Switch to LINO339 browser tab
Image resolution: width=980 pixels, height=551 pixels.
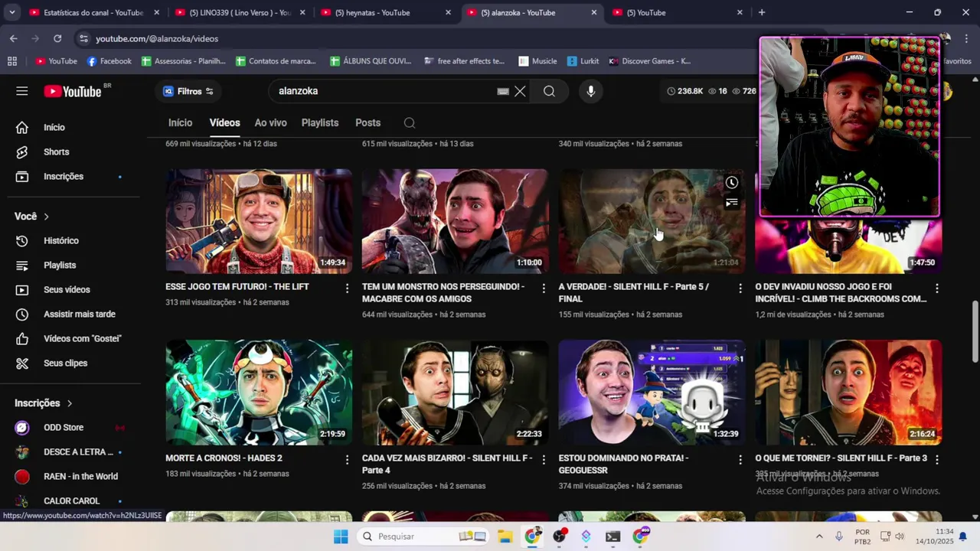(x=240, y=13)
